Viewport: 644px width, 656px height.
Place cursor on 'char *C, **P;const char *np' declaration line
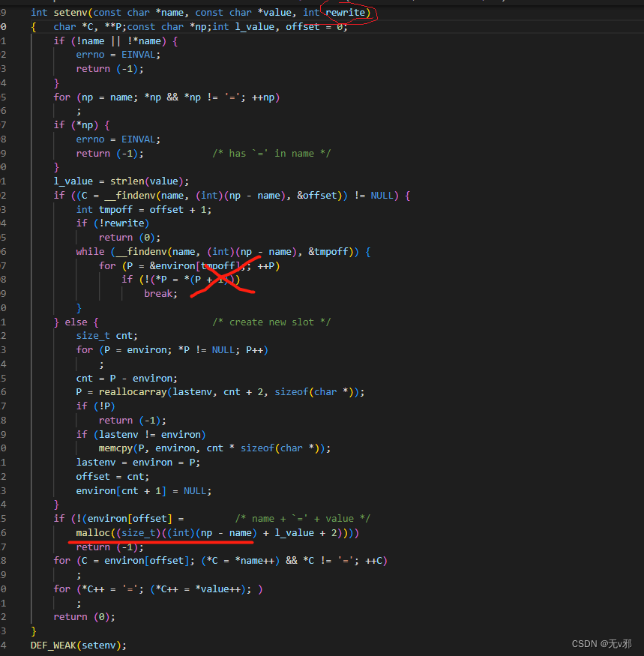(x=200, y=27)
